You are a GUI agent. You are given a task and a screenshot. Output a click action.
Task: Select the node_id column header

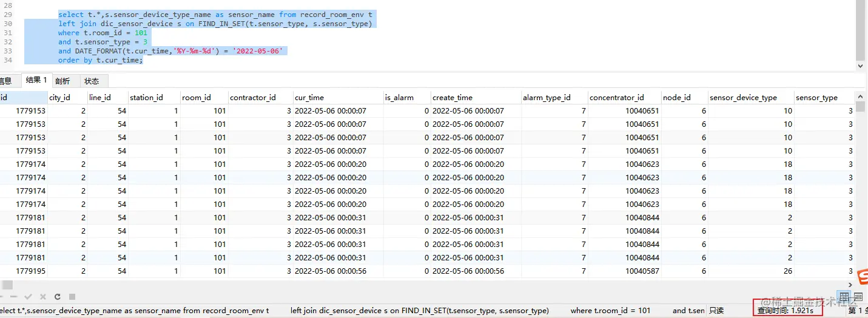point(684,97)
